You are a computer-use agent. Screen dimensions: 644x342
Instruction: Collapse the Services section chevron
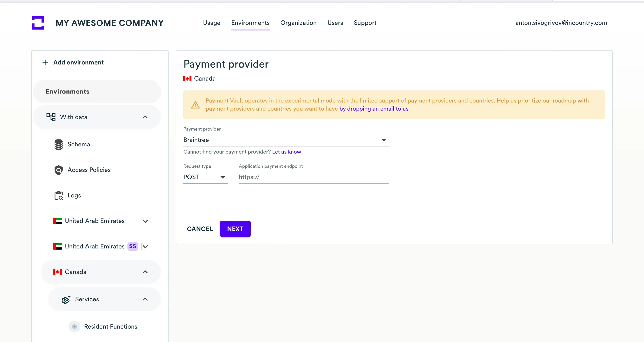point(145,299)
